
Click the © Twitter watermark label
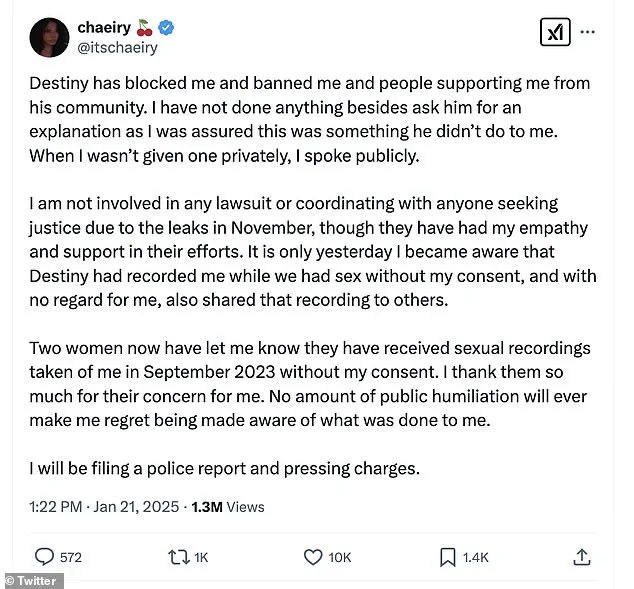tap(32, 581)
